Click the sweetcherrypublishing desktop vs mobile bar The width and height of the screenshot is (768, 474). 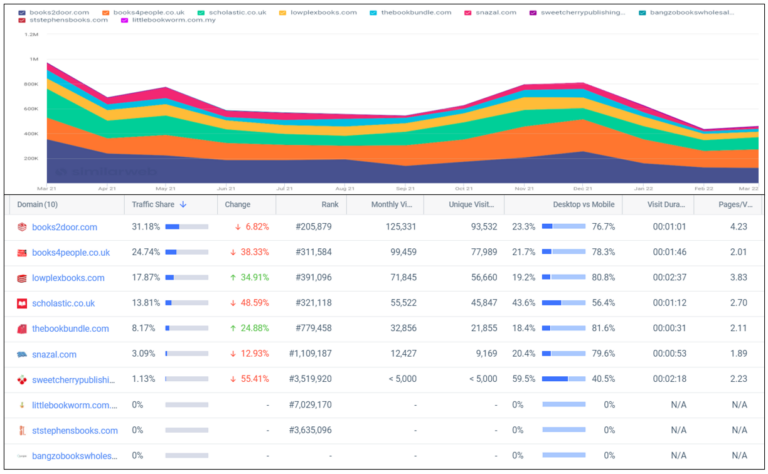563,379
